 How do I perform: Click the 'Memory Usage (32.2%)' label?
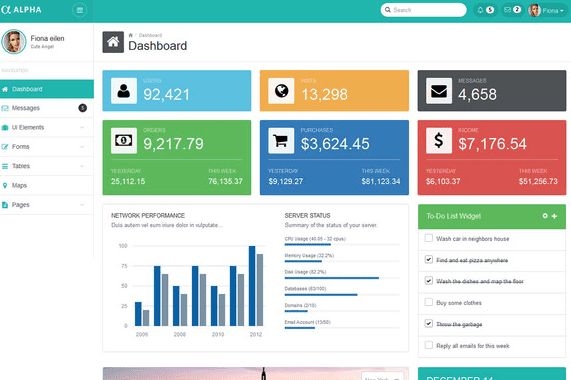[309, 256]
